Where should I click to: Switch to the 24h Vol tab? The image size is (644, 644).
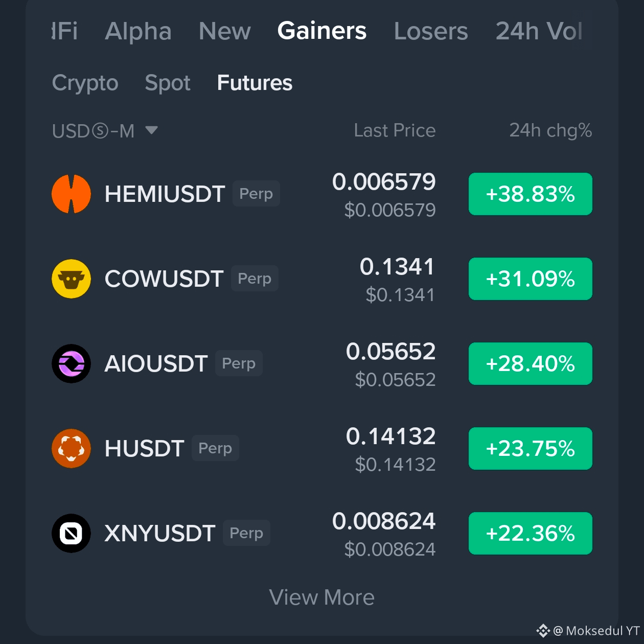tap(539, 31)
